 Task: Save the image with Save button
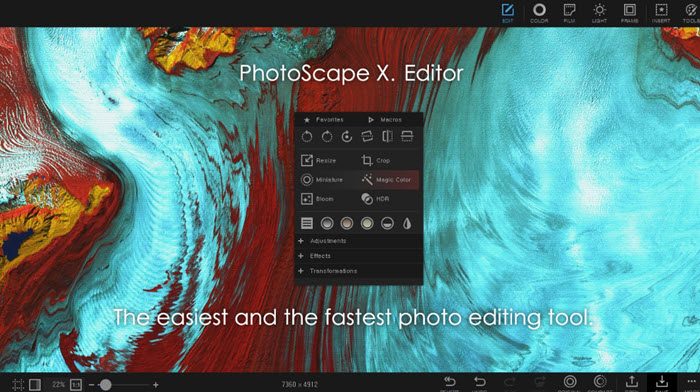pyautogui.click(x=662, y=383)
